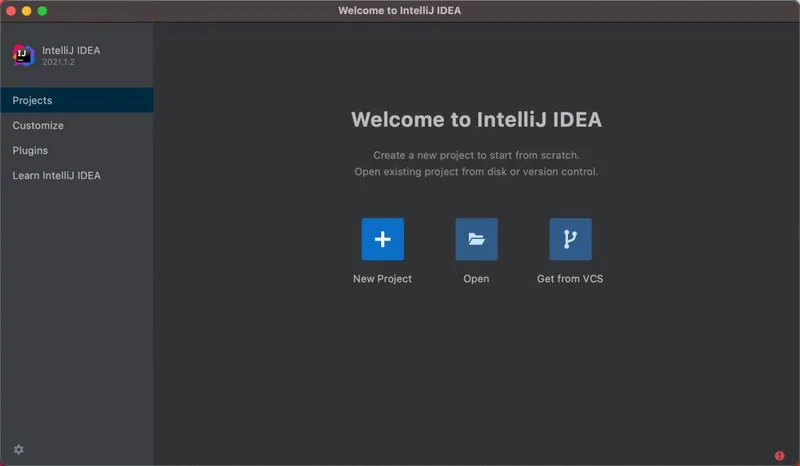Select the Projects tab
The width and height of the screenshot is (800, 466).
pos(32,100)
